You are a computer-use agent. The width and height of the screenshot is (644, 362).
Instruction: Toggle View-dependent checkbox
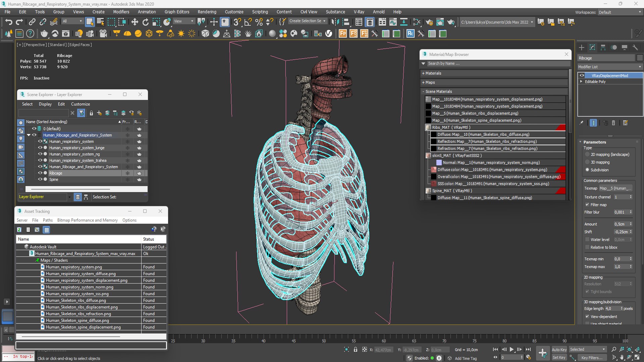(587, 316)
